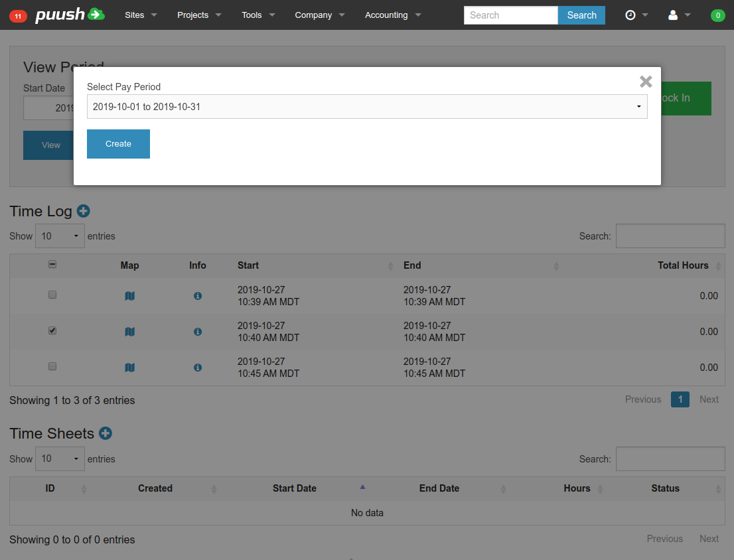Click the map icon for the 10:45 AM entry
734x560 pixels.
129,368
